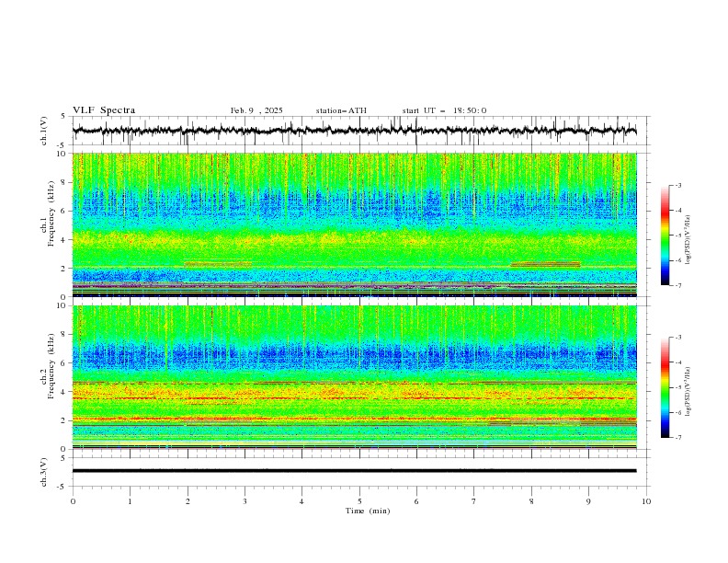Click the "-3" tick on the lower color bar
The height and width of the screenshot is (563, 728).
click(677, 338)
